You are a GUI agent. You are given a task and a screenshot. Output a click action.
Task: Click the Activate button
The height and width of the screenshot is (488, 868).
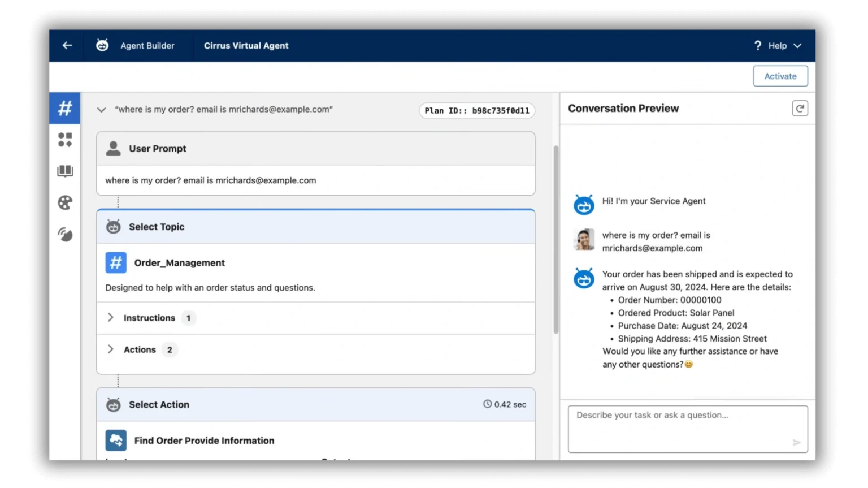[780, 76]
